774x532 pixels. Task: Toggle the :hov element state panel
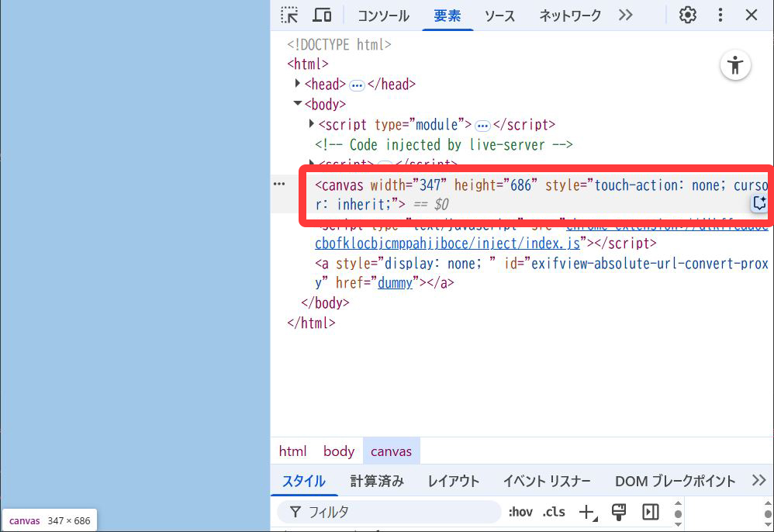pyautogui.click(x=520, y=512)
